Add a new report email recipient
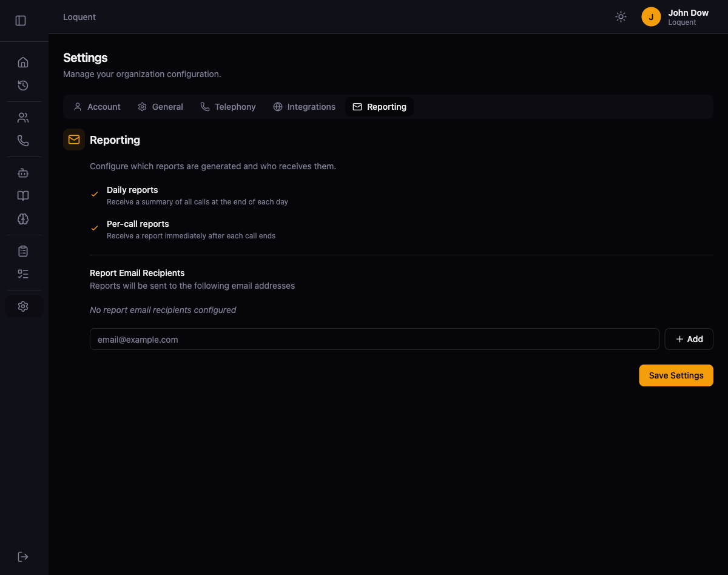 click(x=689, y=339)
